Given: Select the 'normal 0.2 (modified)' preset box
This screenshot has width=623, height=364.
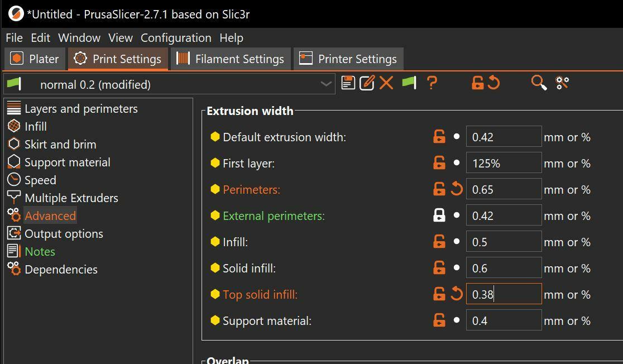Looking at the screenshot, I should pyautogui.click(x=169, y=84).
